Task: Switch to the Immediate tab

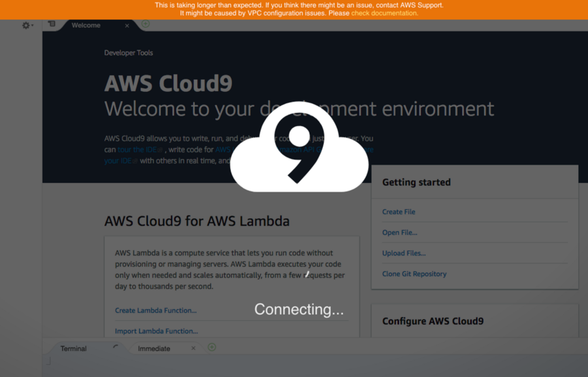Action: click(x=154, y=349)
